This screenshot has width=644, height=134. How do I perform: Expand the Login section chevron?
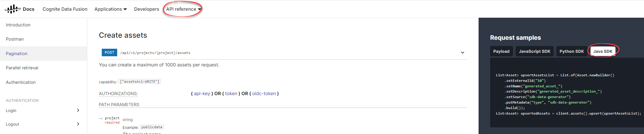coord(78,110)
